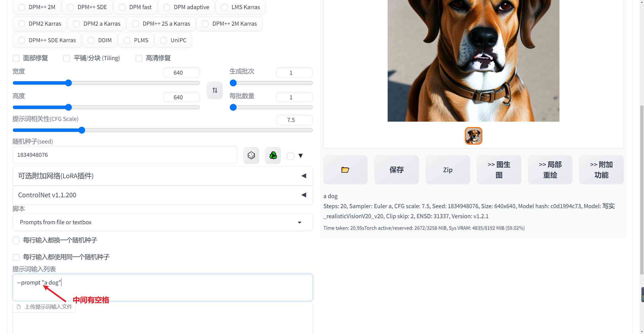Screen dimensions: 644x334
Task: Expand extra seed settings with triangle arrow
Action: pyautogui.click(x=301, y=156)
